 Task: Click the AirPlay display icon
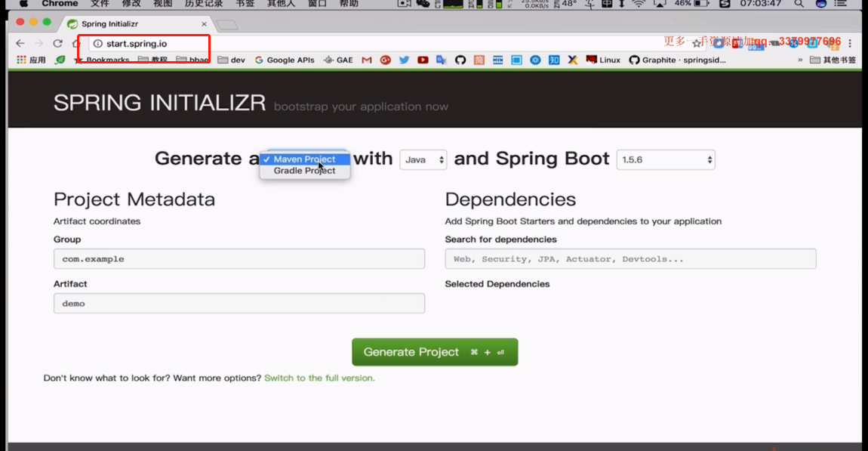click(660, 3)
